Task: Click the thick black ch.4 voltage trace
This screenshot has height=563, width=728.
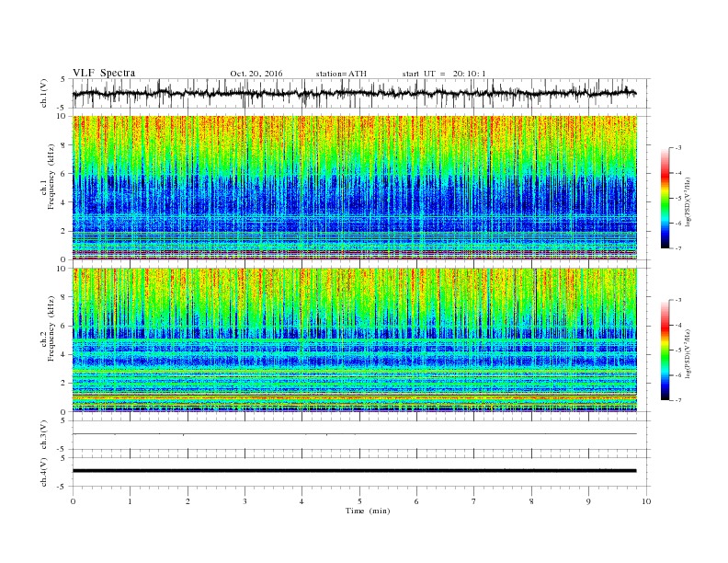Action: 354,471
